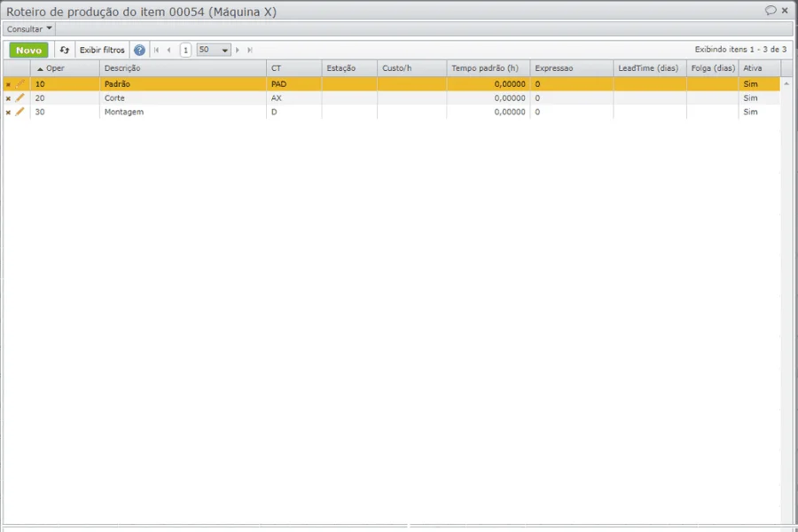Close the Roteiro de produção window
Image resolution: width=798 pixels, height=532 pixels.
785,10
